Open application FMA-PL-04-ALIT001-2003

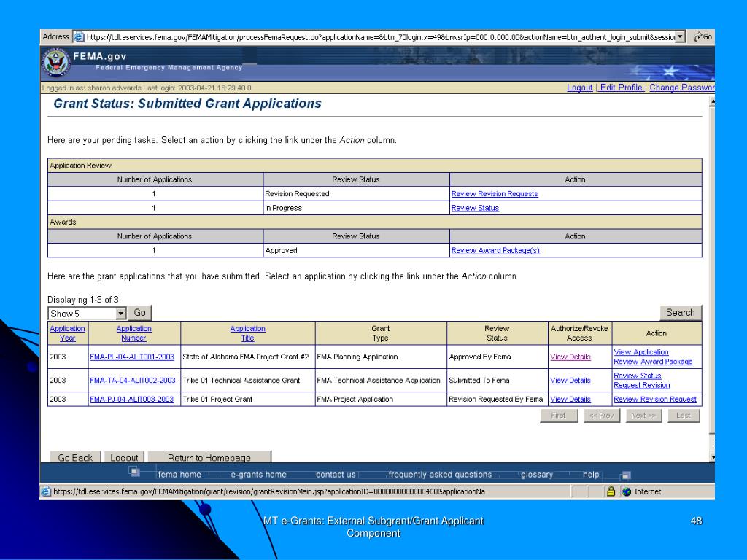(x=132, y=357)
